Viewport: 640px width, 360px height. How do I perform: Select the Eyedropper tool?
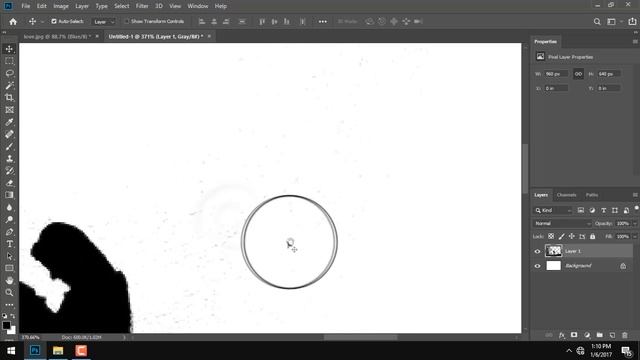tap(9, 122)
